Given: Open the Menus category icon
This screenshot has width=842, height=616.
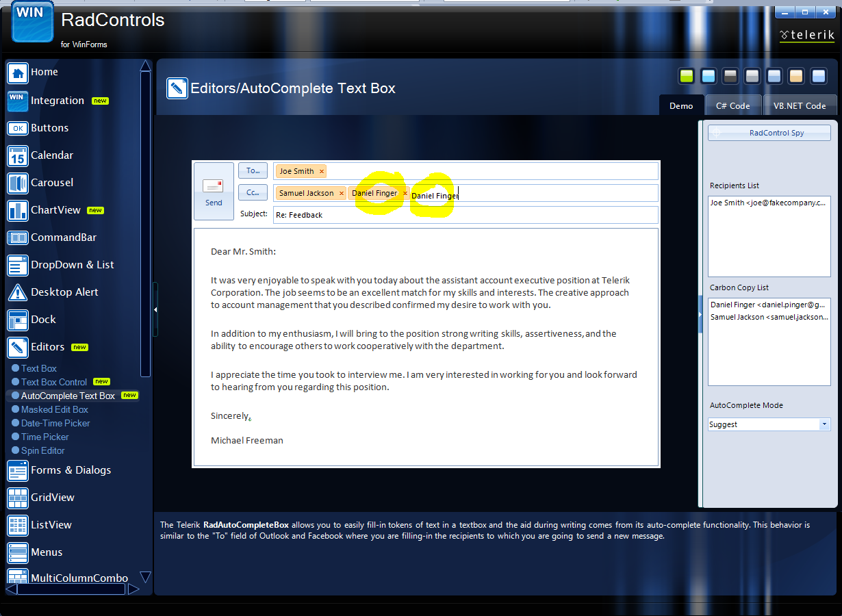Looking at the screenshot, I should pos(17,552).
